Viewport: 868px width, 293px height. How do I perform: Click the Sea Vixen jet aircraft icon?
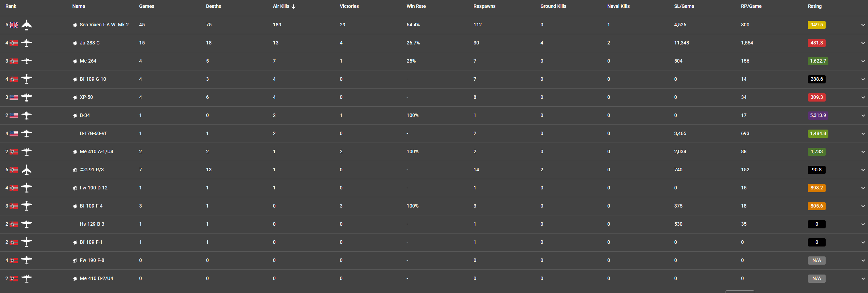[27, 25]
